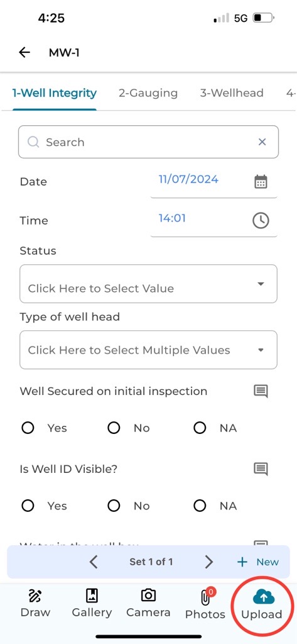Switch to the 3-Wellhead tab

tap(231, 93)
